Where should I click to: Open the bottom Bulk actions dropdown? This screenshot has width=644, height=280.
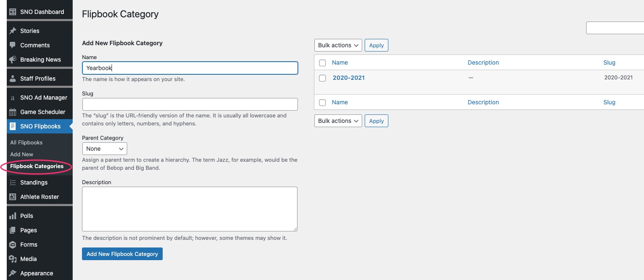338,121
